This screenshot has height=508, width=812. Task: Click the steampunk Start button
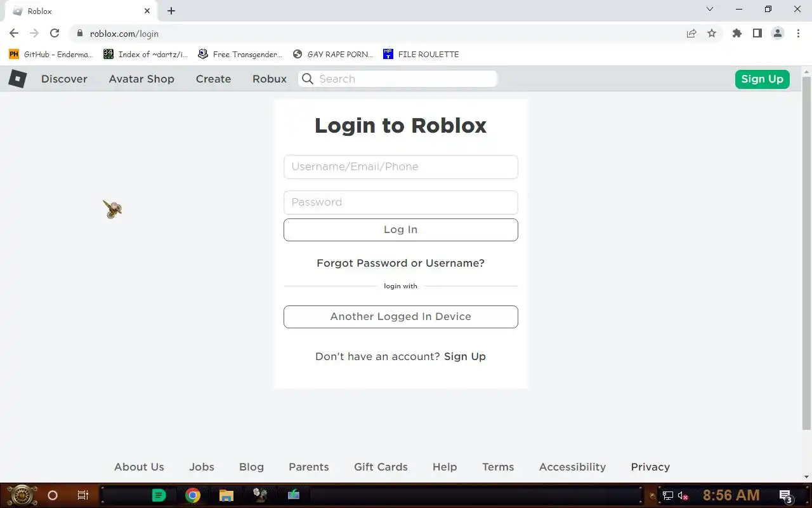pyautogui.click(x=22, y=495)
